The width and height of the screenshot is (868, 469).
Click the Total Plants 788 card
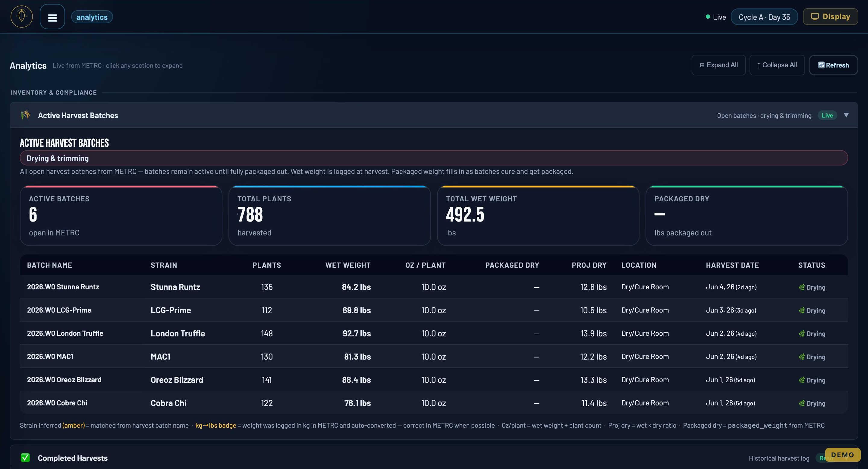[x=329, y=216]
